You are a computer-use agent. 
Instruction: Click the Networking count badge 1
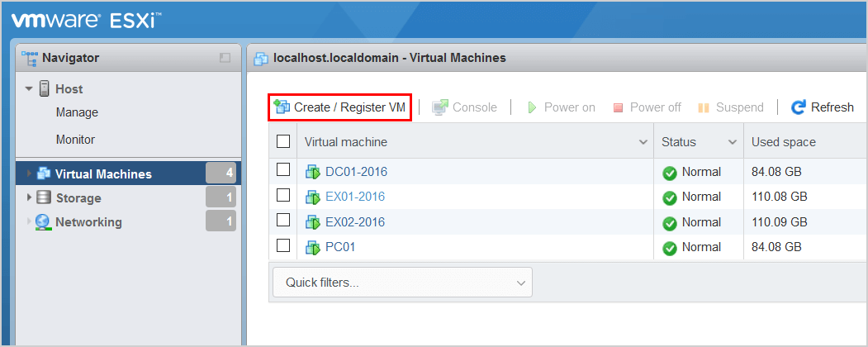point(221,221)
